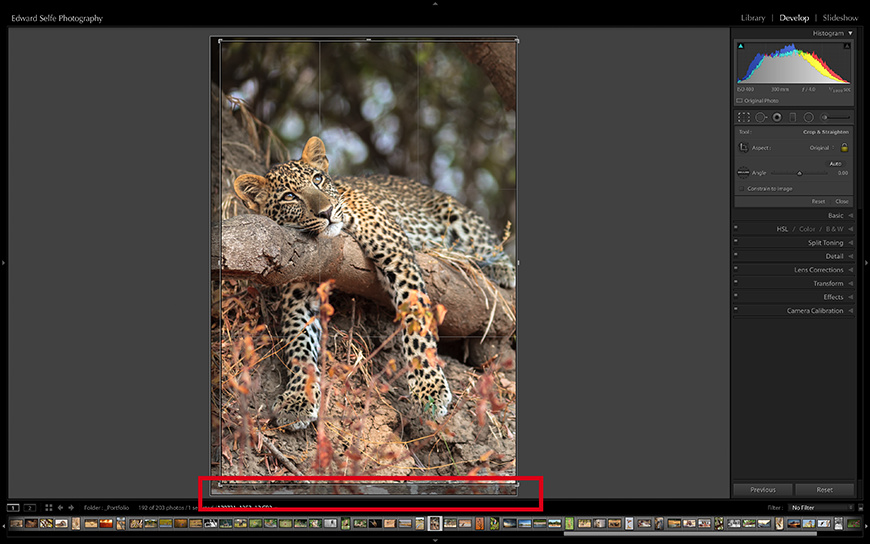Switch to the Slideshow module
The image size is (870, 544).
click(841, 18)
